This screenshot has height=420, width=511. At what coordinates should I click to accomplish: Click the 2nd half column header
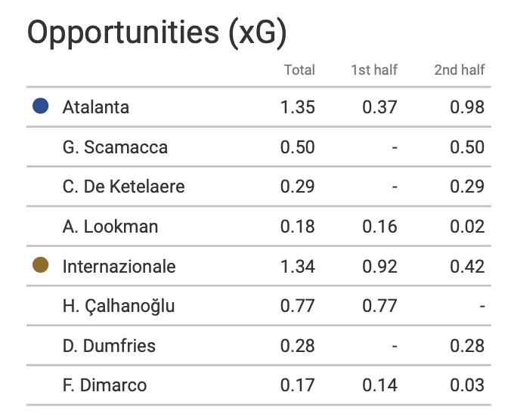(460, 70)
